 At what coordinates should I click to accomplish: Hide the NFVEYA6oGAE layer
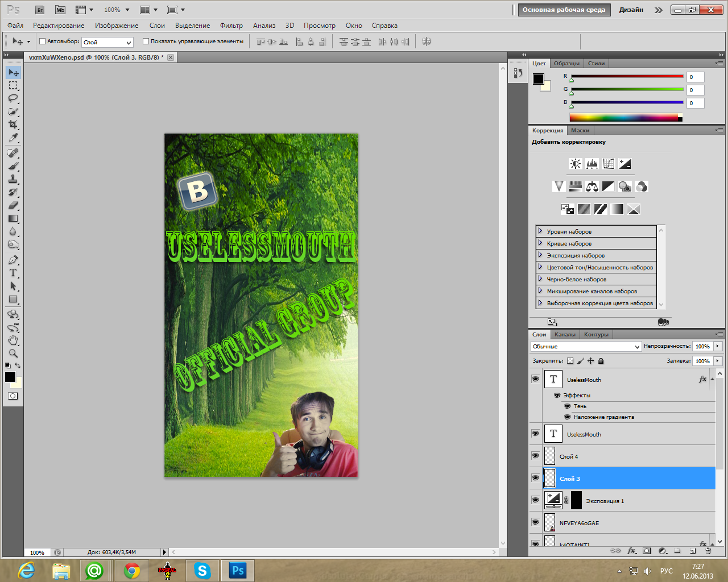[x=535, y=522]
